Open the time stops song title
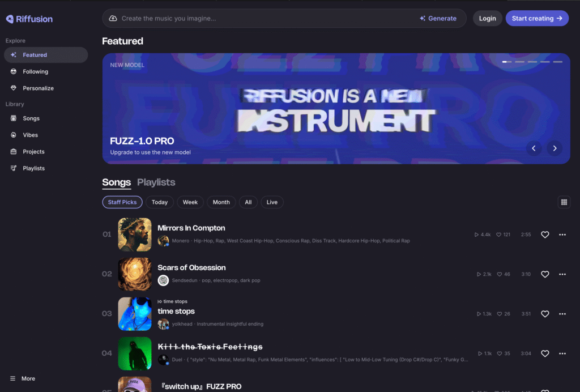Viewport: 580px width, 392px height. [176, 312]
